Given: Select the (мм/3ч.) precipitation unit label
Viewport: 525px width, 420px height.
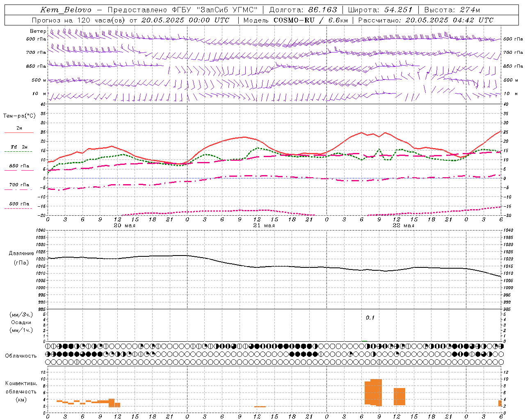Looking at the screenshot, I should [x=21, y=315].
